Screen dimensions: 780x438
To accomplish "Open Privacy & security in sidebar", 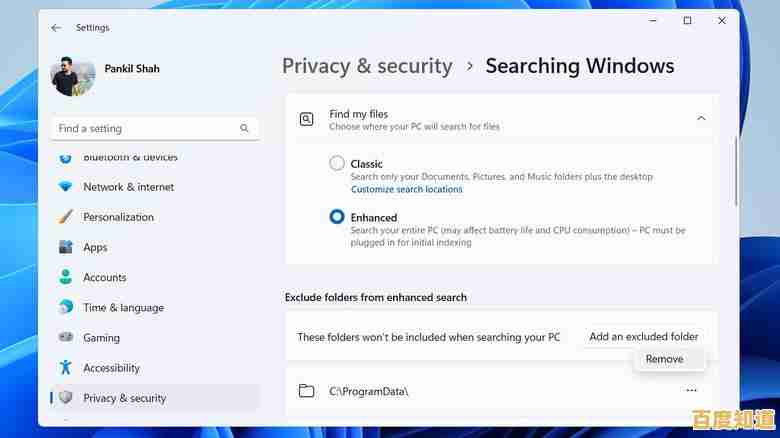I will [x=124, y=398].
